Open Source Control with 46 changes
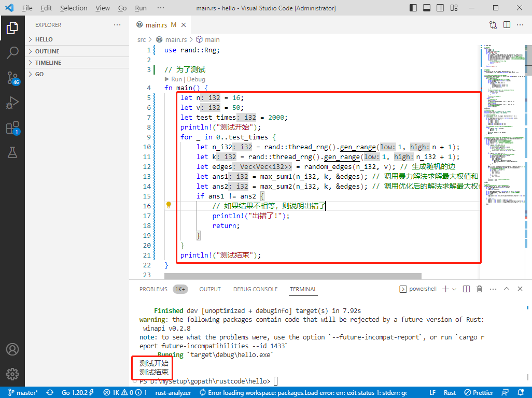532x398 pixels. [12, 78]
